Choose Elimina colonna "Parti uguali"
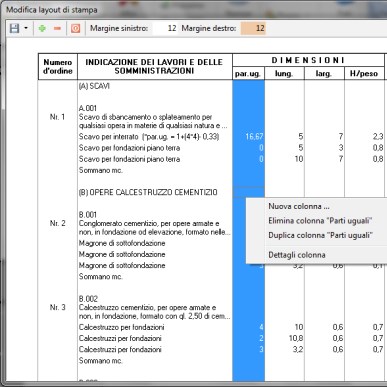The width and height of the screenshot is (387, 387). pyautogui.click(x=320, y=221)
